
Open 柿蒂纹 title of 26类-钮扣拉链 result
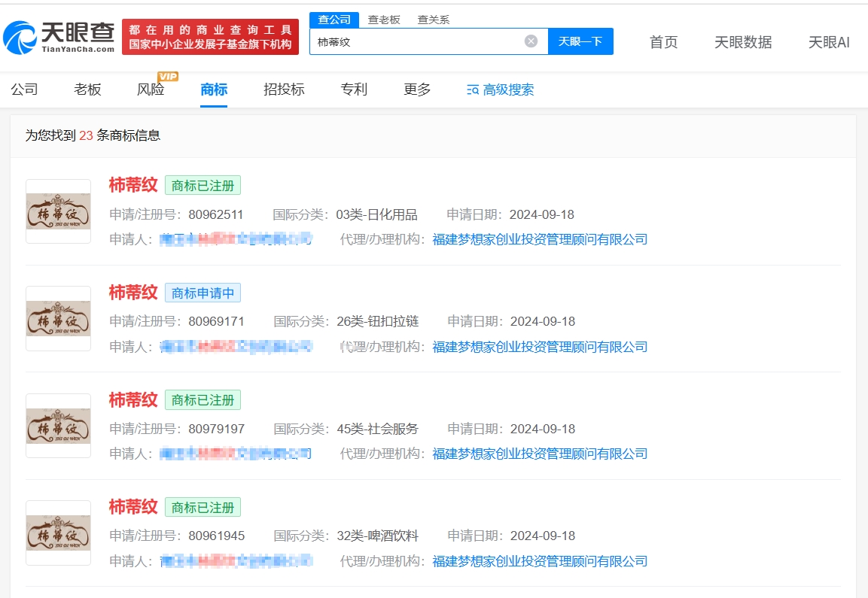pyautogui.click(x=133, y=292)
